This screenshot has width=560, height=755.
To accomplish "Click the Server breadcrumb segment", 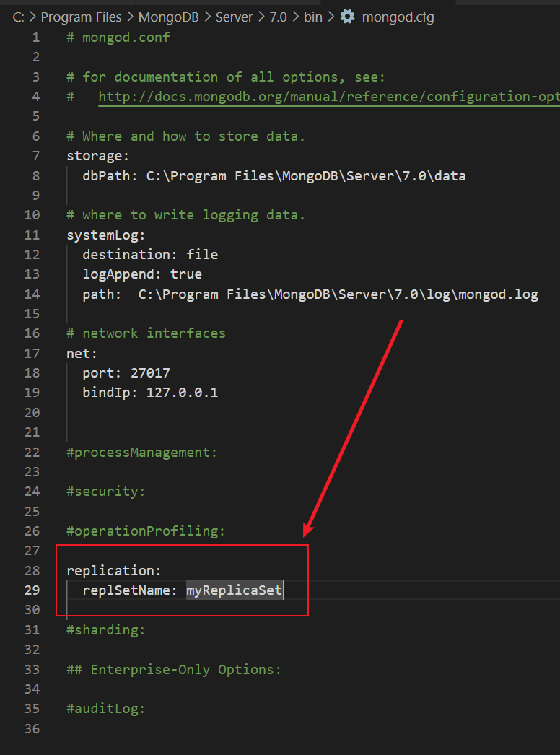I will click(234, 17).
